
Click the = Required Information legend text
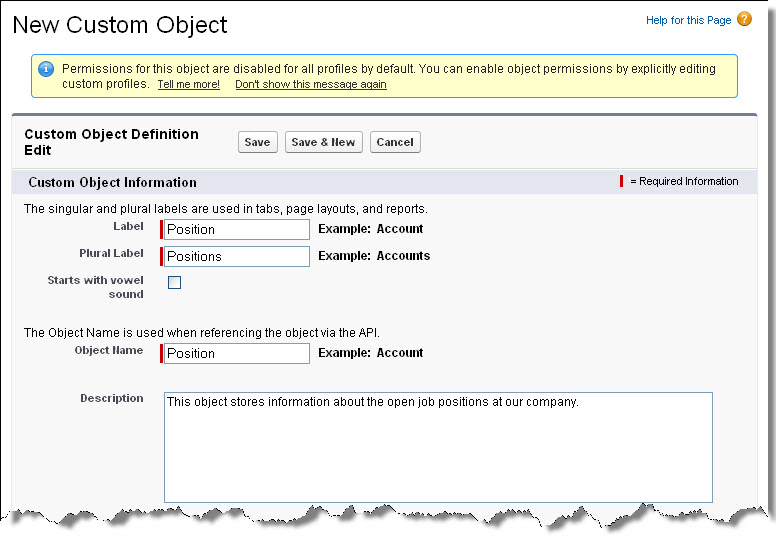point(684,181)
